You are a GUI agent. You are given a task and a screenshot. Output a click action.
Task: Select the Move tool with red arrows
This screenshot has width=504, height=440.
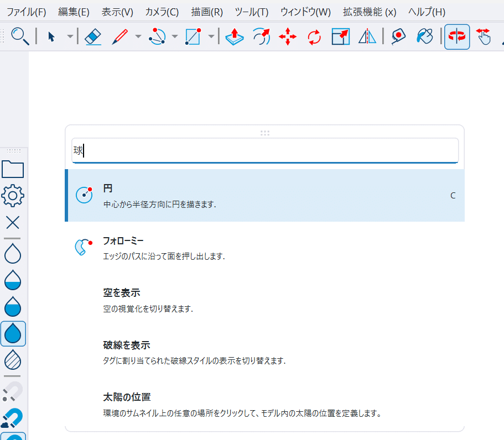pyautogui.click(x=288, y=36)
